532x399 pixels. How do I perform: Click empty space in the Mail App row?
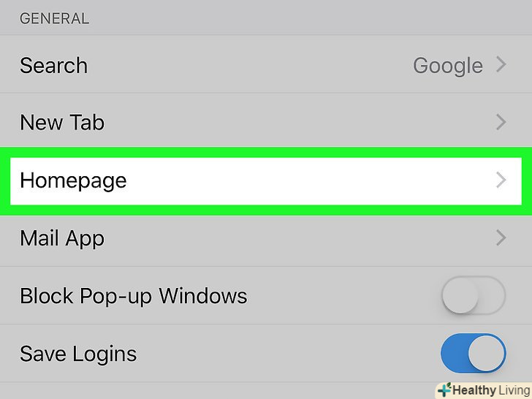pos(292,238)
